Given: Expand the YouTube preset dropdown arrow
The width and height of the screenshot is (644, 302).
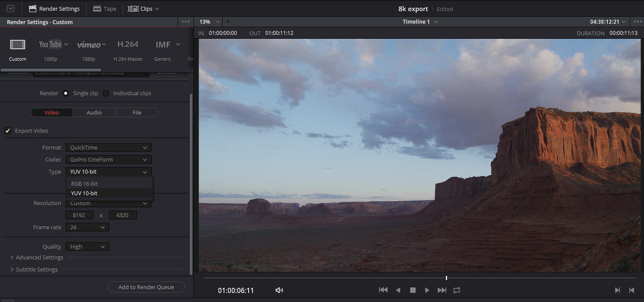Looking at the screenshot, I should coord(66,44).
